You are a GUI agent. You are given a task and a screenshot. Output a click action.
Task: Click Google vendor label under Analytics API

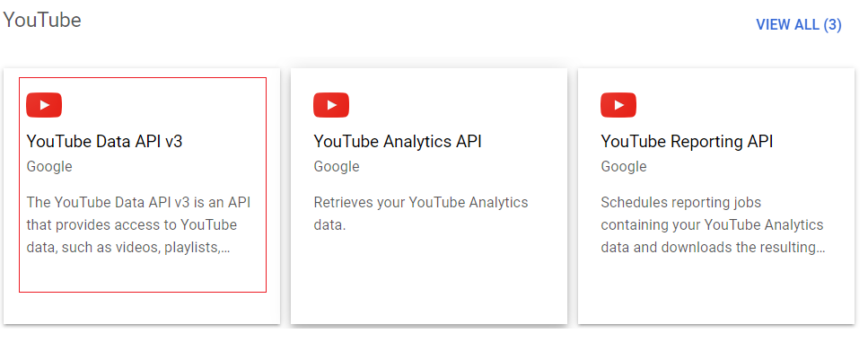[337, 167]
